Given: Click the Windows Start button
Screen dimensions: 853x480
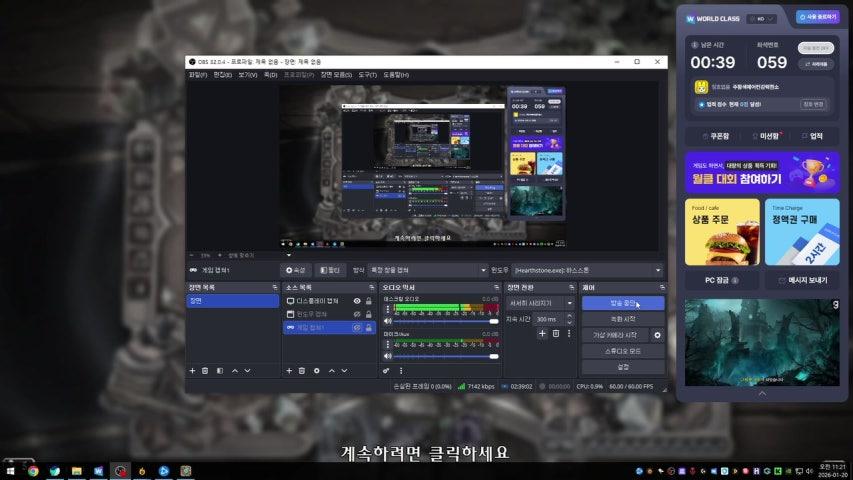Looking at the screenshot, I should pyautogui.click(x=10, y=470).
